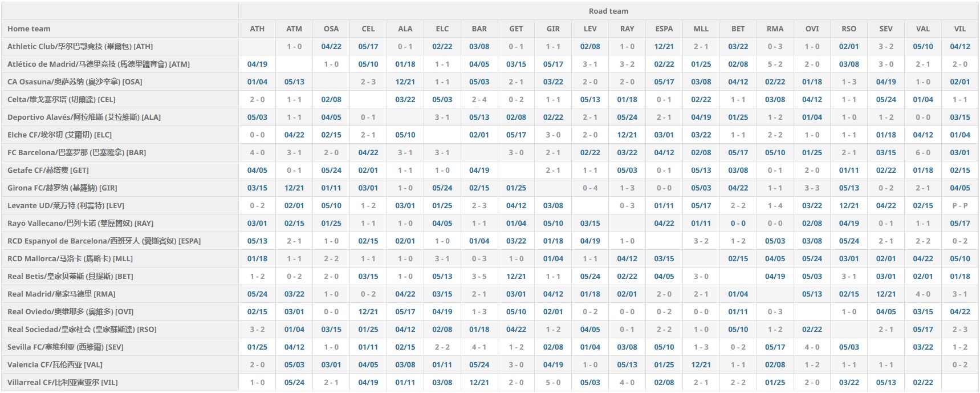Click the 01/11 date in Real Oviedo row
980x393 pixels.
[x=738, y=312]
